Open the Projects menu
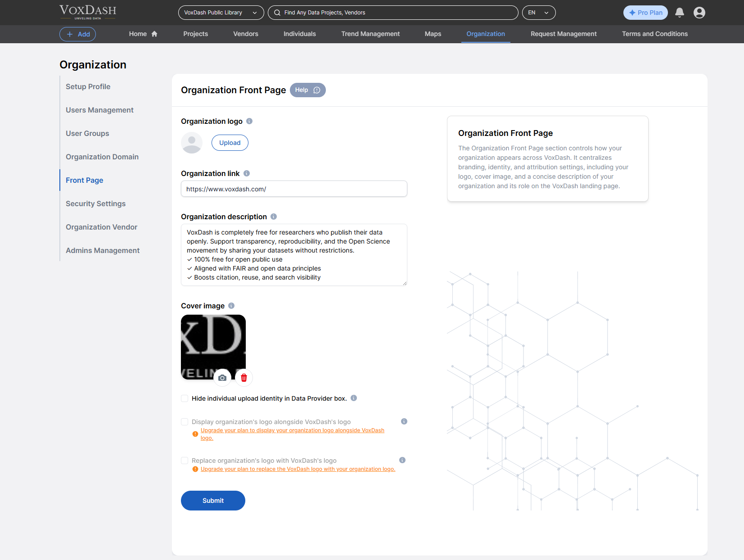Screen dimensions: 744x560 coord(195,34)
